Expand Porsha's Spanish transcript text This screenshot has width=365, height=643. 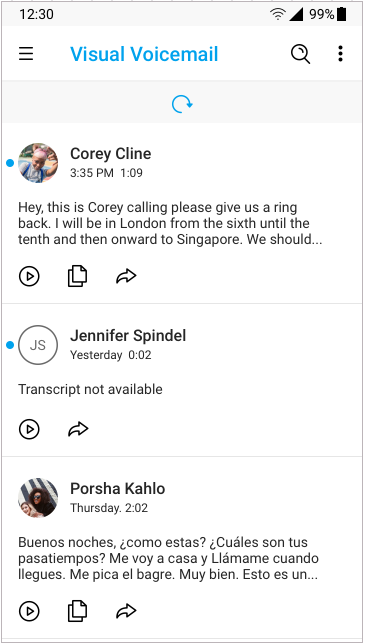click(x=169, y=559)
